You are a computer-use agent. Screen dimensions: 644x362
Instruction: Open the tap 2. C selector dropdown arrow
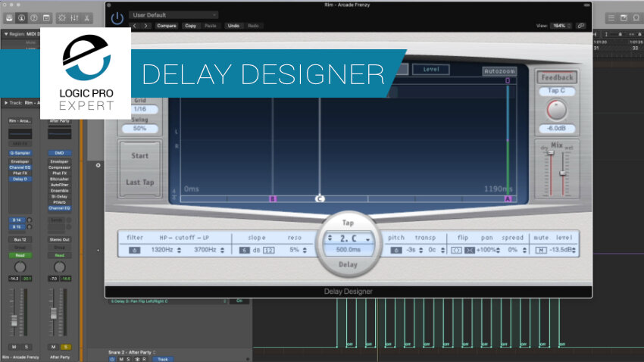click(x=367, y=239)
